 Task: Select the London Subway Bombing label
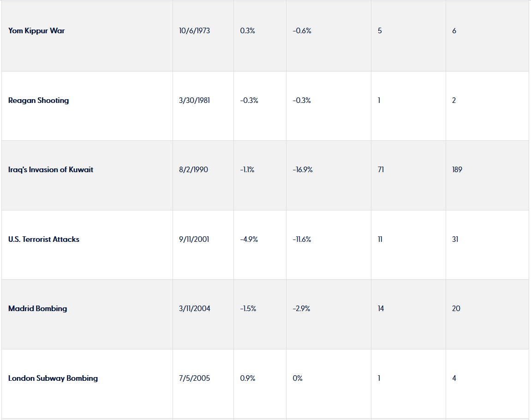pos(53,378)
